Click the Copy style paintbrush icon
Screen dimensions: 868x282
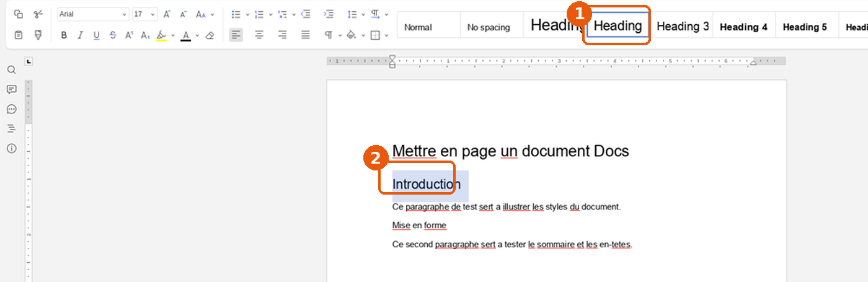coord(38,35)
